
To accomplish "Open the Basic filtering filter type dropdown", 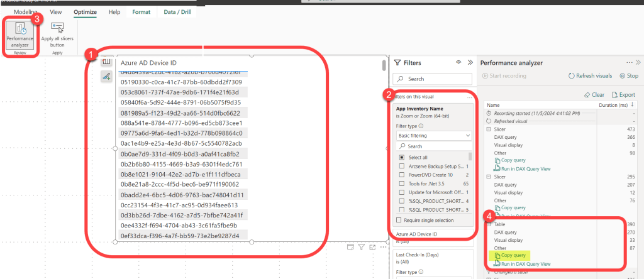I will [434, 135].
